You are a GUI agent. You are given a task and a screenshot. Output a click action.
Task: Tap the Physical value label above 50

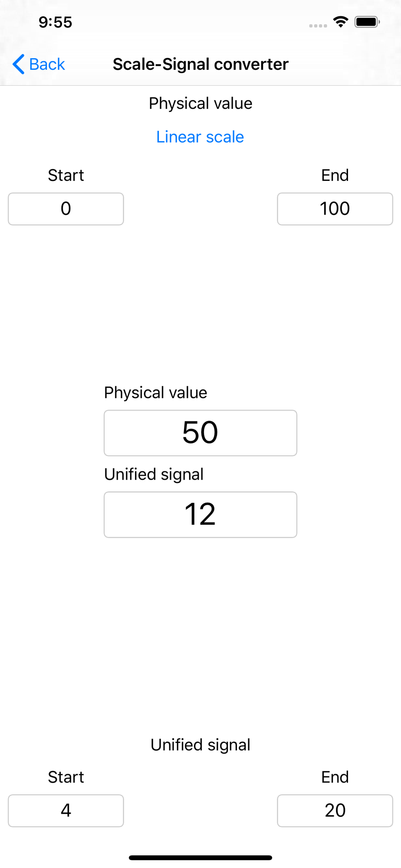coord(155,392)
